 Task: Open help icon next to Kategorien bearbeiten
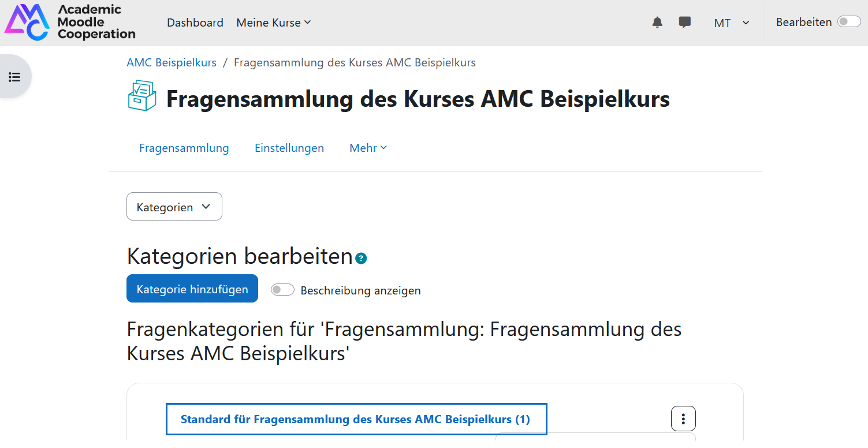click(361, 258)
